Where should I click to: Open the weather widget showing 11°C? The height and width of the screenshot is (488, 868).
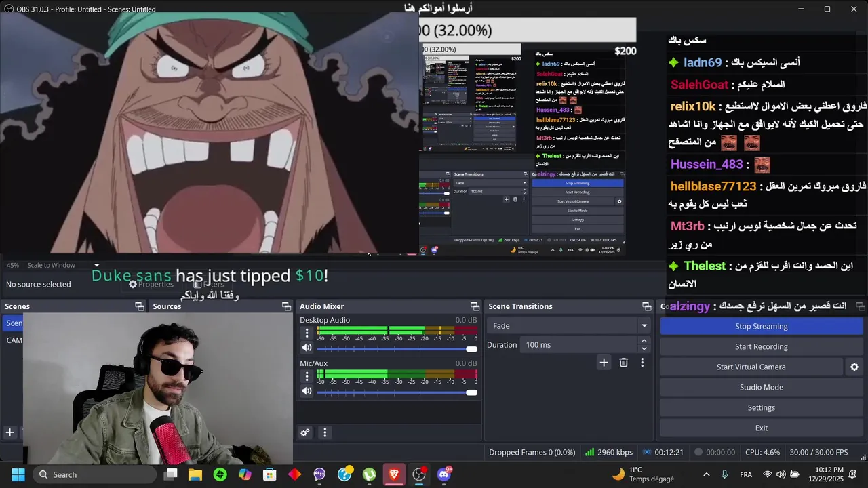click(x=642, y=474)
